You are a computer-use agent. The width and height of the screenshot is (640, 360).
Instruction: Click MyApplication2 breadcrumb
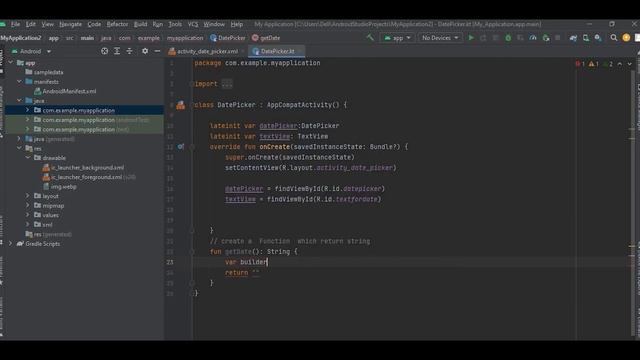click(x=21, y=38)
